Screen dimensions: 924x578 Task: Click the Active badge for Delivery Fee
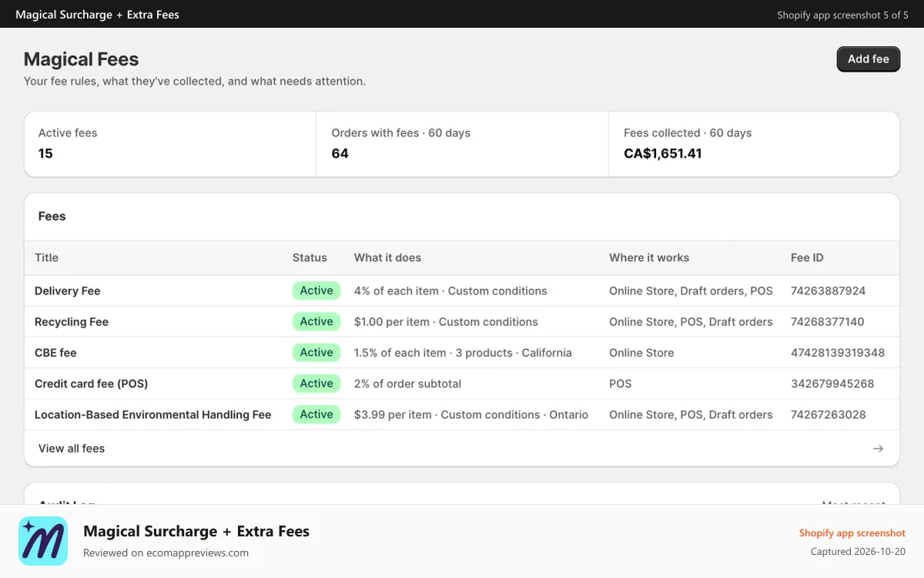click(x=316, y=291)
